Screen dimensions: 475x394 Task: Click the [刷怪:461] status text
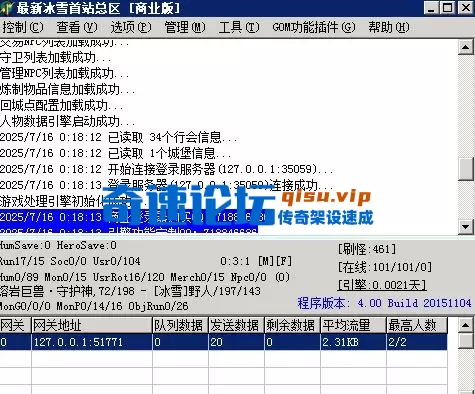pyautogui.click(x=367, y=249)
